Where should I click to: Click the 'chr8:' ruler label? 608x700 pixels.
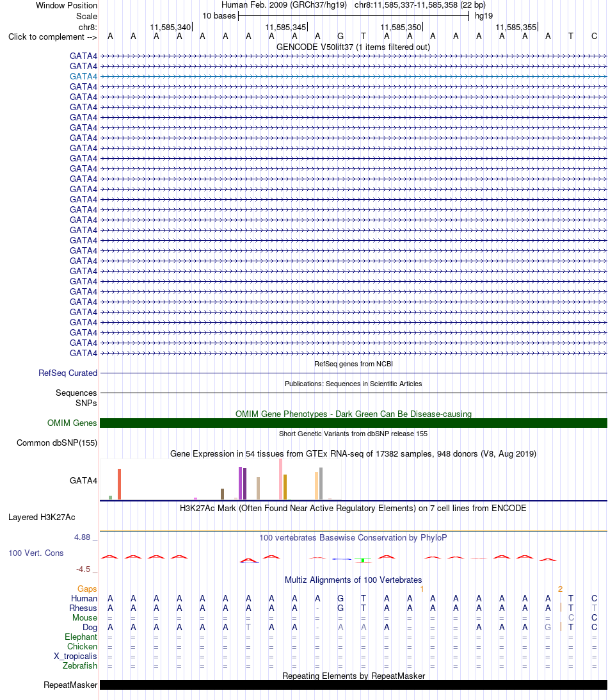click(88, 28)
